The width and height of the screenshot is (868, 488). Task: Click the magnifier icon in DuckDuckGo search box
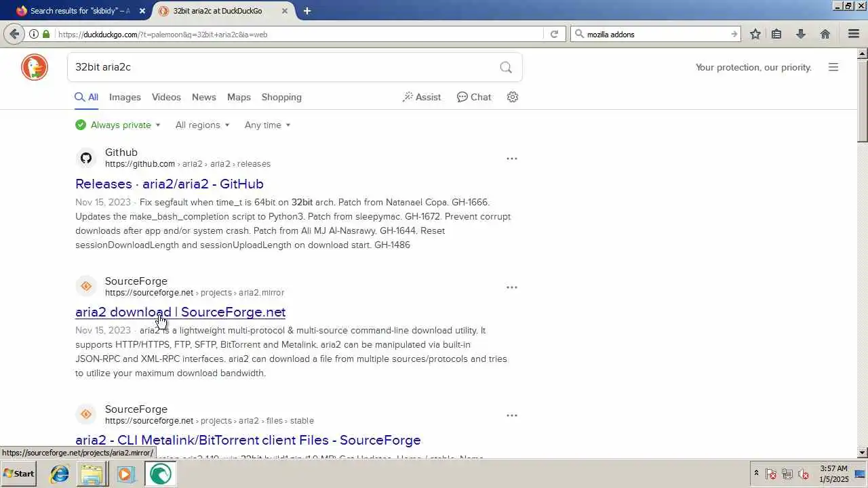tap(506, 67)
